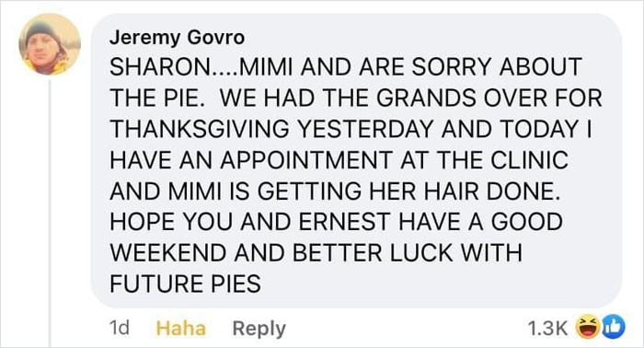
Task: Toggle the Haha reaction on this comment
Action: tap(181, 329)
